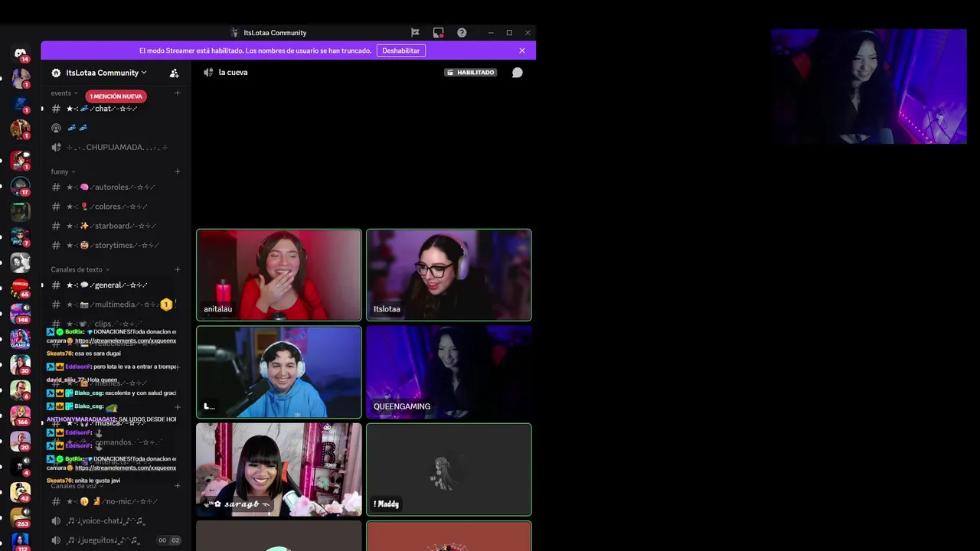This screenshot has width=980, height=551.
Task: Jump to 1 MENCIÓN NUEVA pill
Action: pos(116,96)
